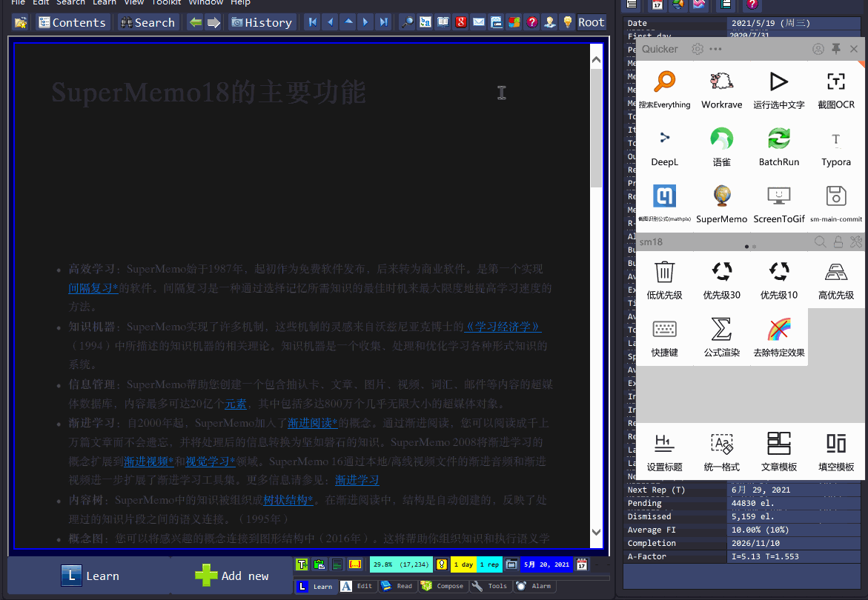
Task: Switch to the Alarm tab
Action: [x=534, y=586]
